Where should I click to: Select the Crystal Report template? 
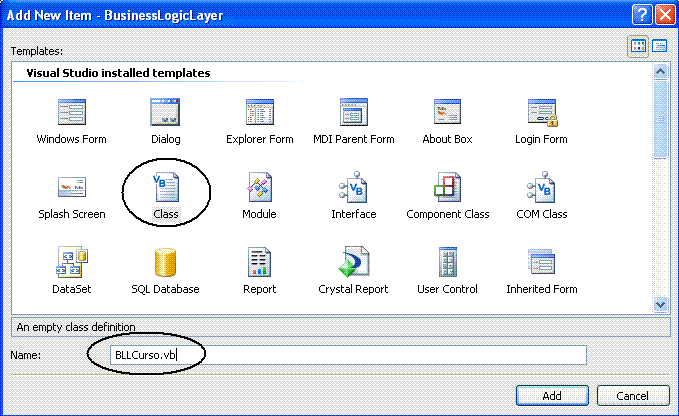[x=353, y=271]
